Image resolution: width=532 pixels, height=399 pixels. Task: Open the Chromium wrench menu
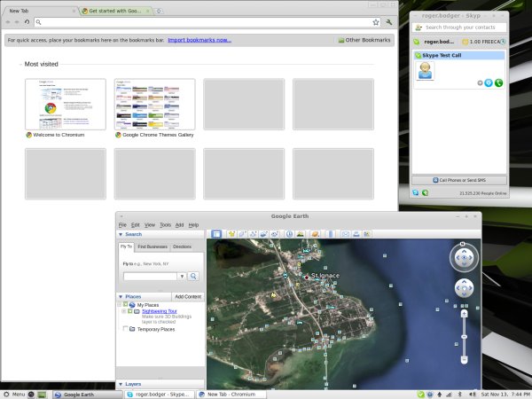(388, 21)
